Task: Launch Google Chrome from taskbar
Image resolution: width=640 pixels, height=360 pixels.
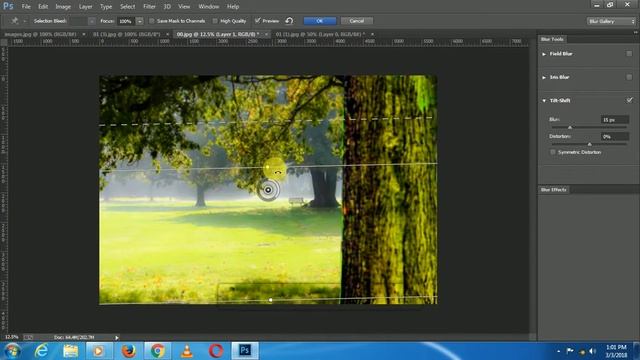Action: coord(158,351)
